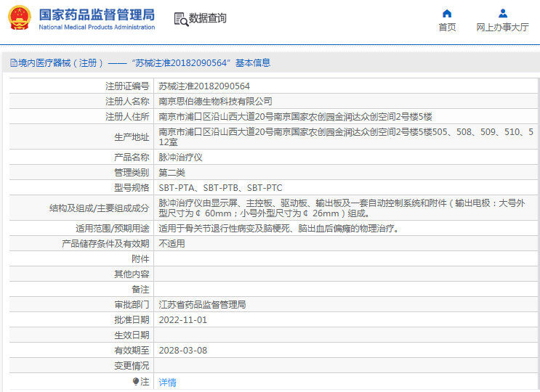This screenshot has height=392, width=540.
Task: Open the 详情 link in notes row
Action: (167, 382)
